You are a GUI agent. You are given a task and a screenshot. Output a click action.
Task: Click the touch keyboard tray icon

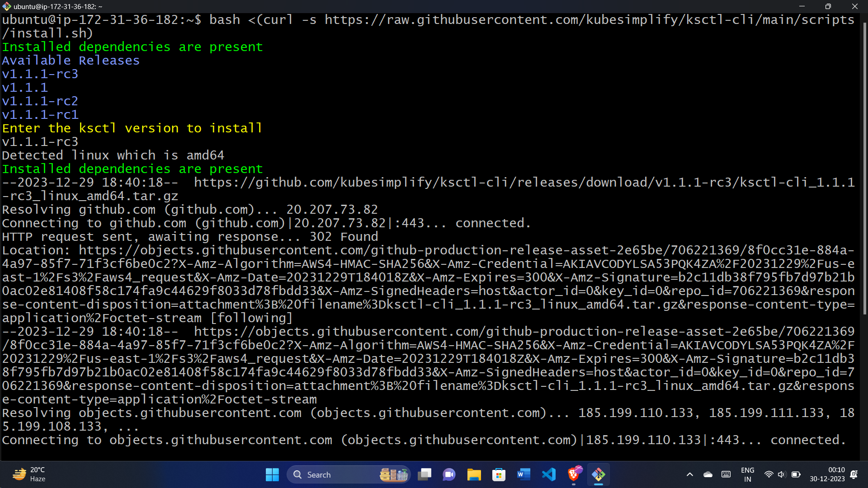[726, 474]
